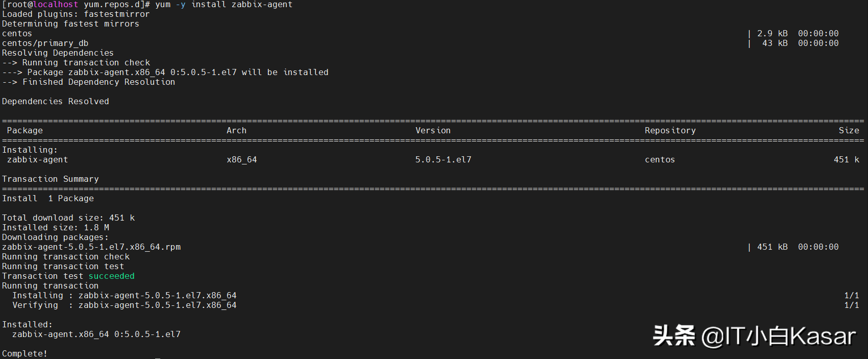Click the Size column header

tap(849, 131)
